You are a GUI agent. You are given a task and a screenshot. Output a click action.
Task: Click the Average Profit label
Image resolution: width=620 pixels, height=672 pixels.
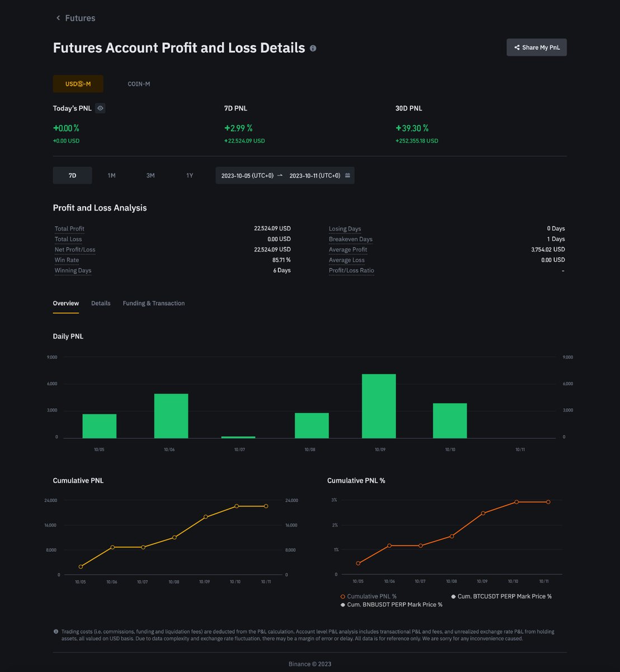[348, 250]
